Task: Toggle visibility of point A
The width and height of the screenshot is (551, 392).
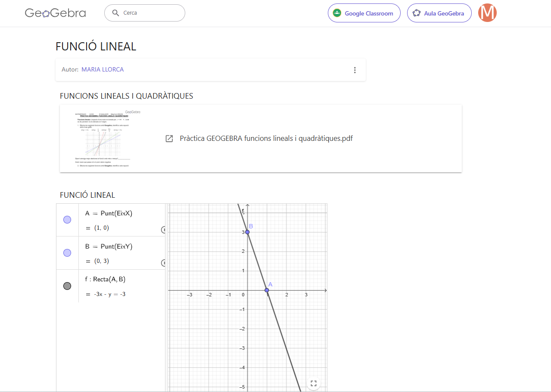Action: point(67,220)
